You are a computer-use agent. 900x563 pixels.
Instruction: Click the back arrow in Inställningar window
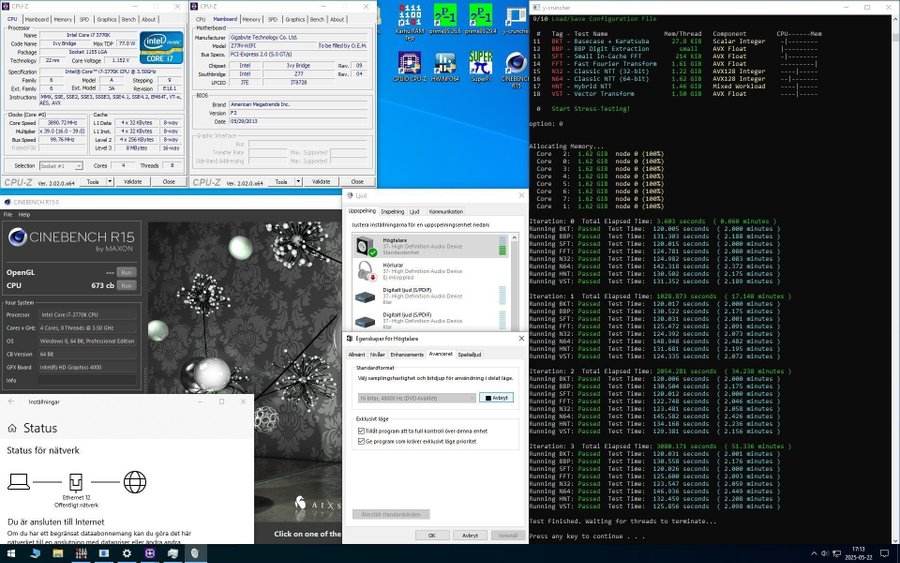[x=11, y=402]
